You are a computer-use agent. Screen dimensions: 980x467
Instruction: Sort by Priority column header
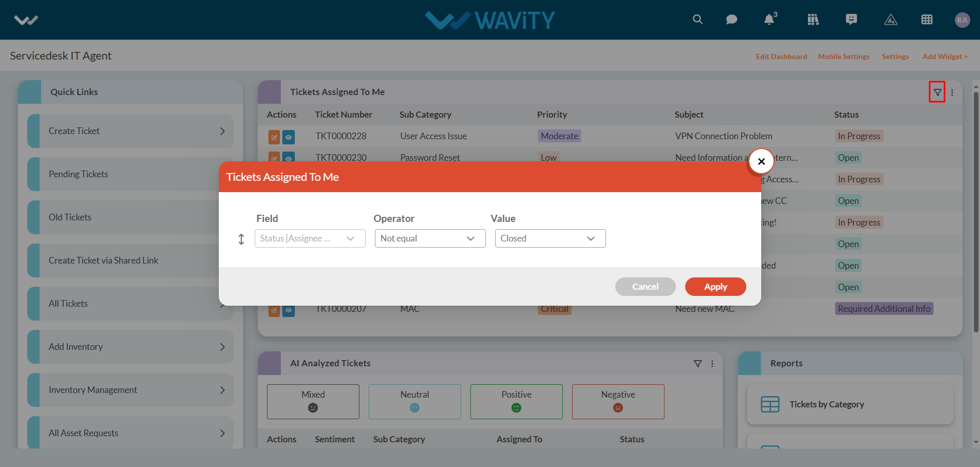[552, 115]
